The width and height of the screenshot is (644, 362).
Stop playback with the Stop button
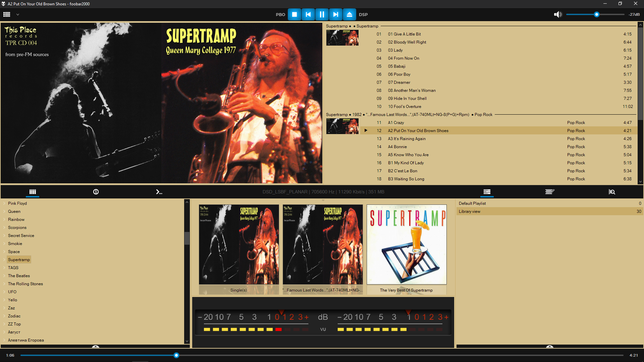click(x=294, y=15)
